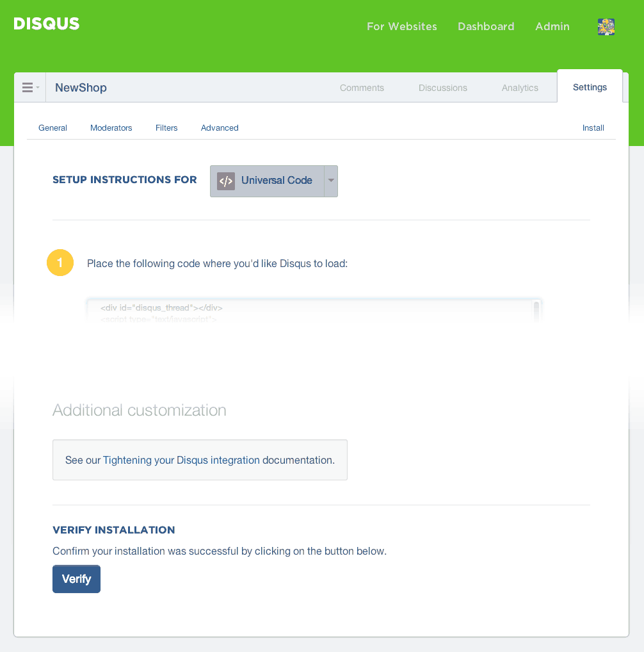Click the Verify button
This screenshot has height=652, width=644.
click(x=76, y=579)
